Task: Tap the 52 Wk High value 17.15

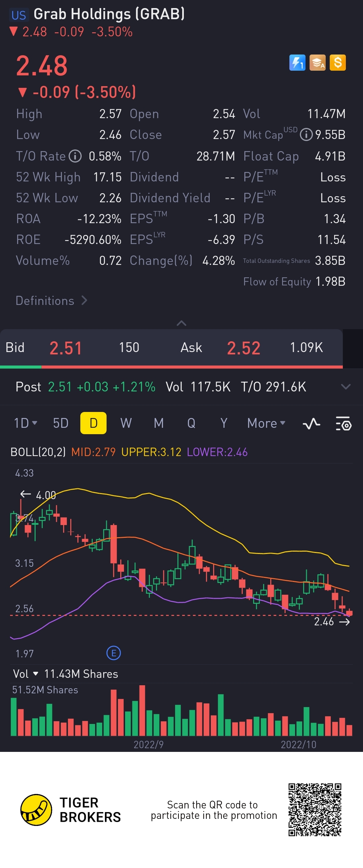Action: point(107,177)
